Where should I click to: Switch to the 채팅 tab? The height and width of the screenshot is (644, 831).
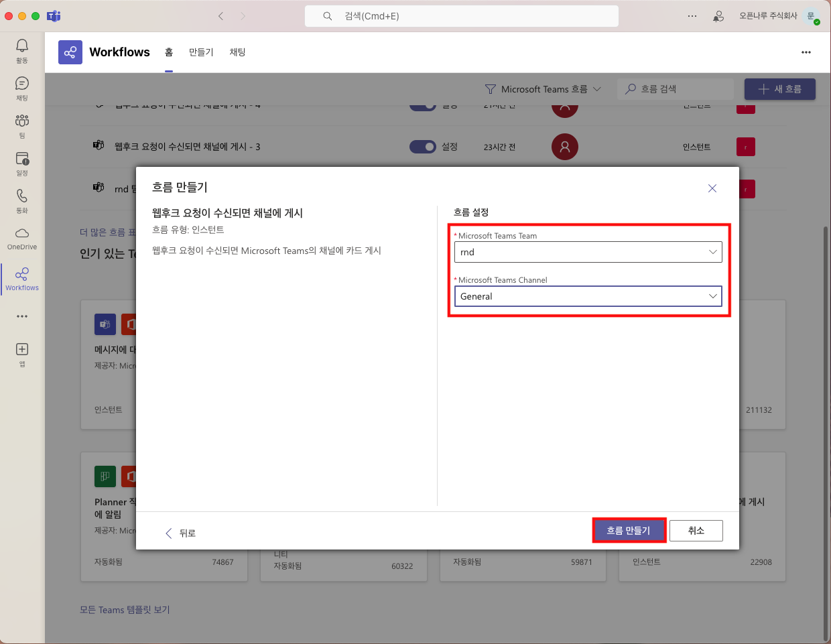[237, 52]
